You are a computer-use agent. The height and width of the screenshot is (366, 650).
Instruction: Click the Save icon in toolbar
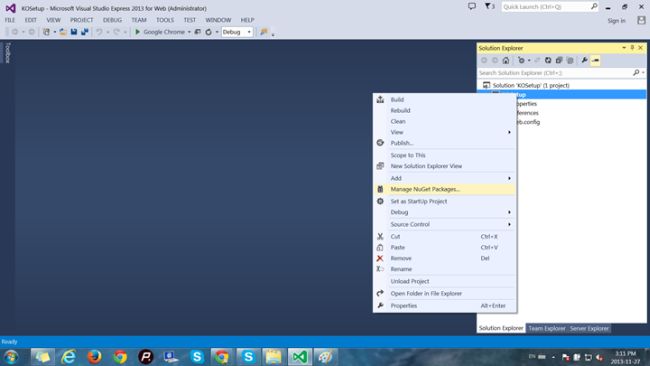point(74,32)
